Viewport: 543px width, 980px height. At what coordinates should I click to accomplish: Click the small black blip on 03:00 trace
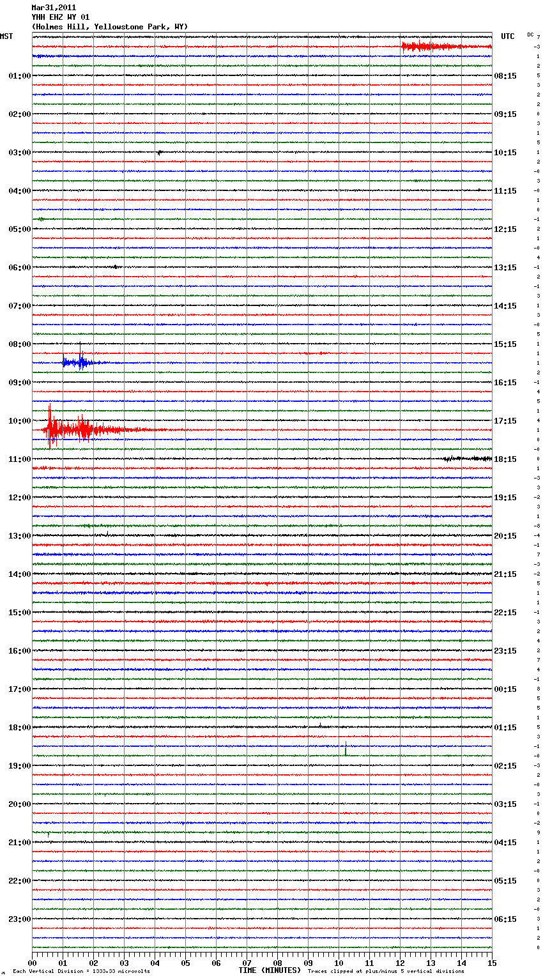tap(159, 152)
